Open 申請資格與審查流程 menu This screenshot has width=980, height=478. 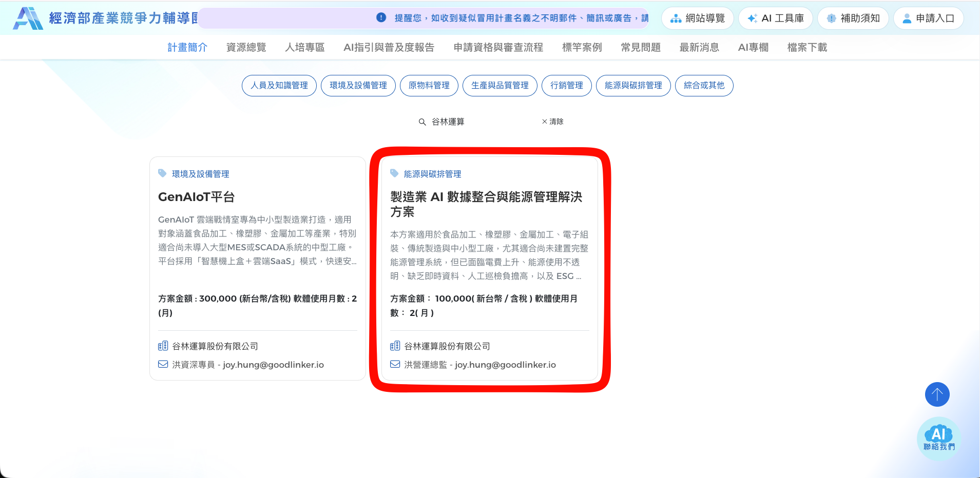click(498, 47)
